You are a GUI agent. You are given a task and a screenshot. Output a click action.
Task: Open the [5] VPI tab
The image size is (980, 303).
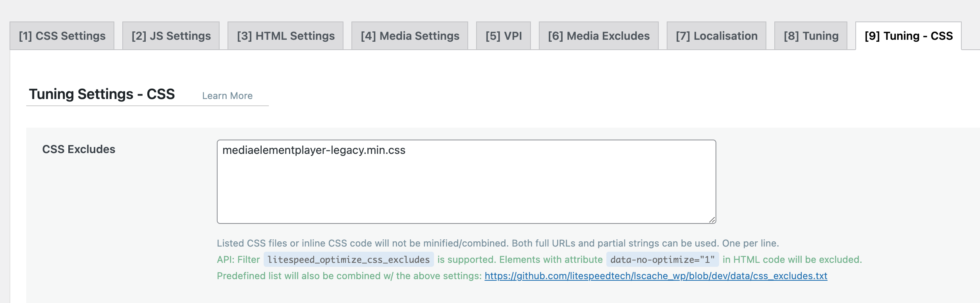click(504, 36)
